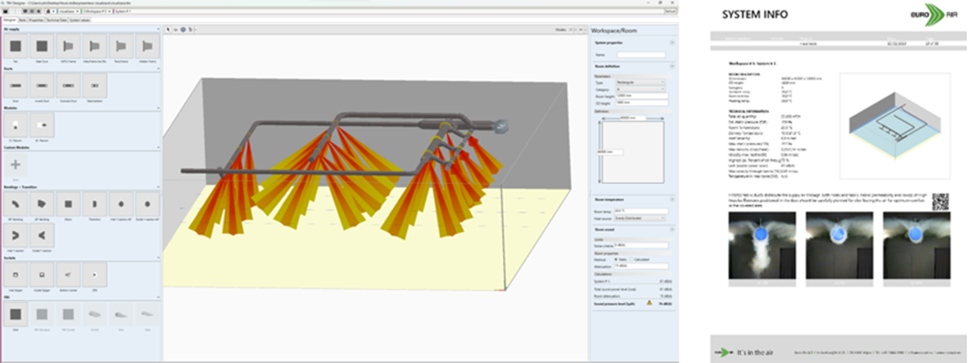The height and width of the screenshot is (363, 980).
Task: Click the QR code on System Info page
Action: coord(940,201)
